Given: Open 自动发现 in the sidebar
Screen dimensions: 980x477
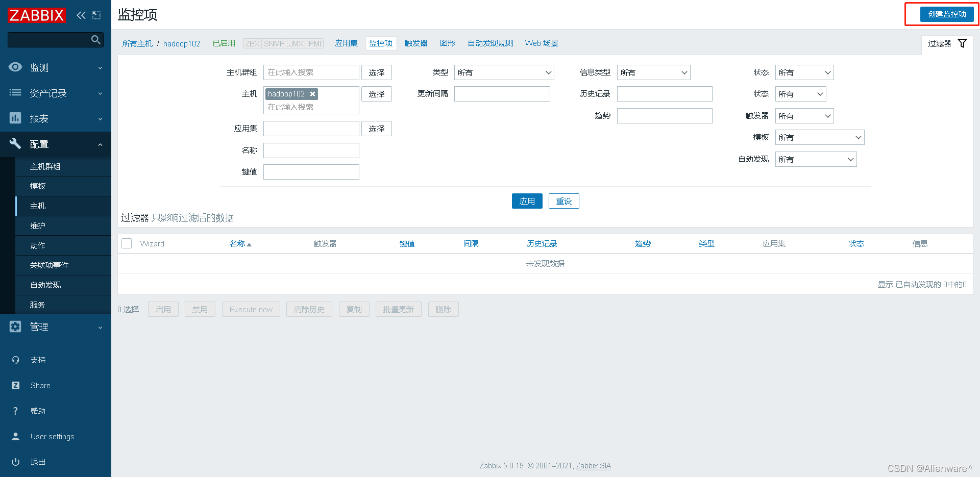Looking at the screenshot, I should (x=63, y=285).
